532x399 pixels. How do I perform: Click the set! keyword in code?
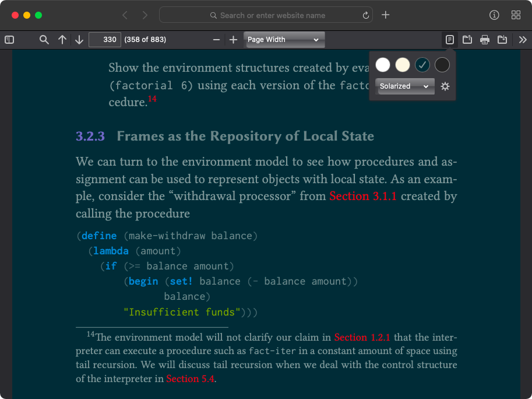coord(181,282)
